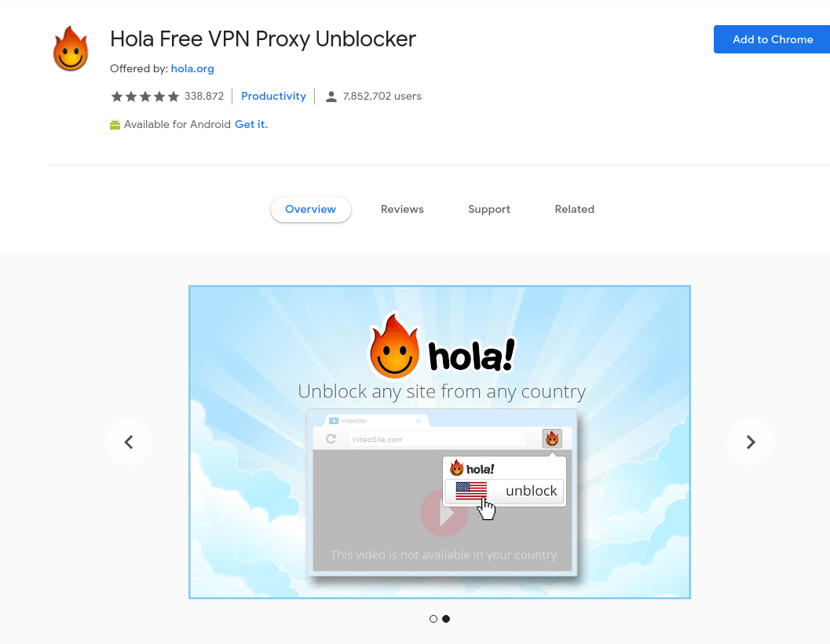The width and height of the screenshot is (830, 644).
Task: Click the Add to Chrome button
Action: click(773, 39)
